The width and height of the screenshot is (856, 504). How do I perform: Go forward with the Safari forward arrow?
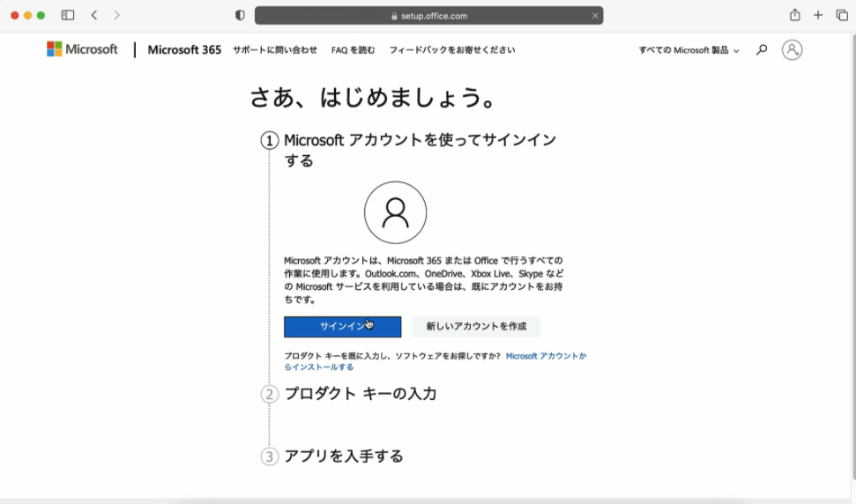116,15
